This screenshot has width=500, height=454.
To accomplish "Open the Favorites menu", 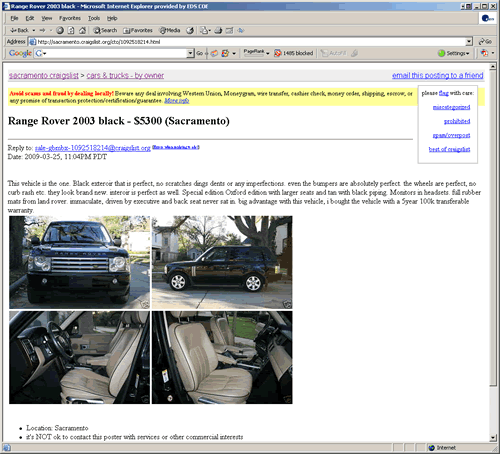I will pos(70,18).
